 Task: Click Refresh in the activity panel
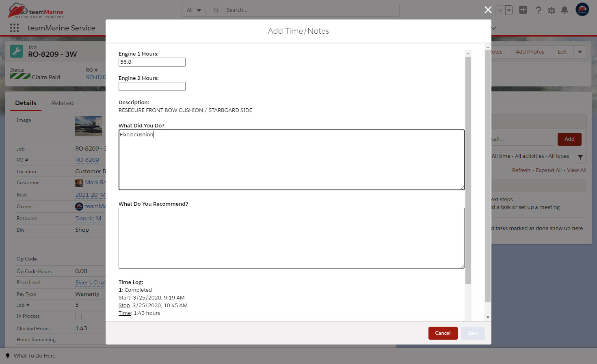tap(521, 170)
